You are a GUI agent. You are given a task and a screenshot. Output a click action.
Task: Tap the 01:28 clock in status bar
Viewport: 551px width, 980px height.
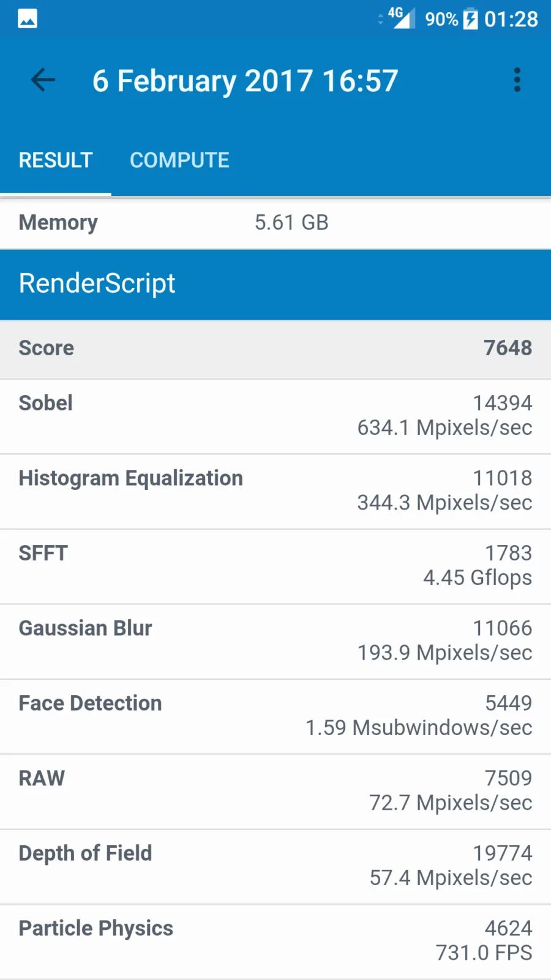pos(511,19)
